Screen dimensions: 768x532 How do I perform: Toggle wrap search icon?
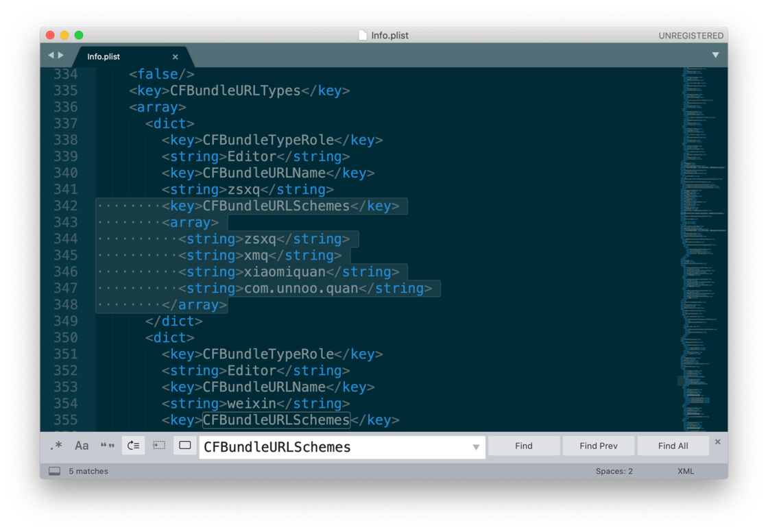[x=133, y=446]
